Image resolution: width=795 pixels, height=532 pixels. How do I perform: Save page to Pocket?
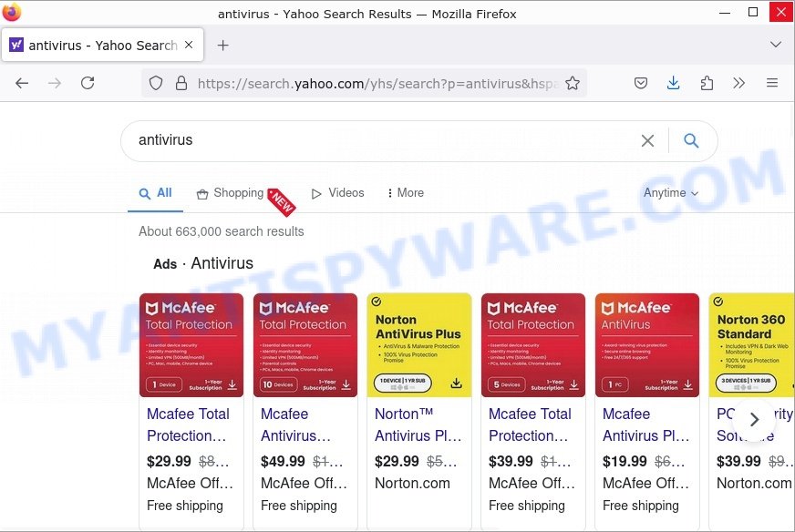(x=641, y=83)
